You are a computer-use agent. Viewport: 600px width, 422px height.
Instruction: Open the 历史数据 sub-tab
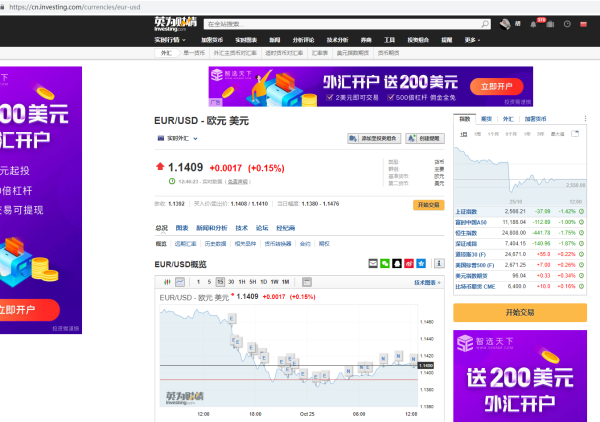[x=215, y=244]
